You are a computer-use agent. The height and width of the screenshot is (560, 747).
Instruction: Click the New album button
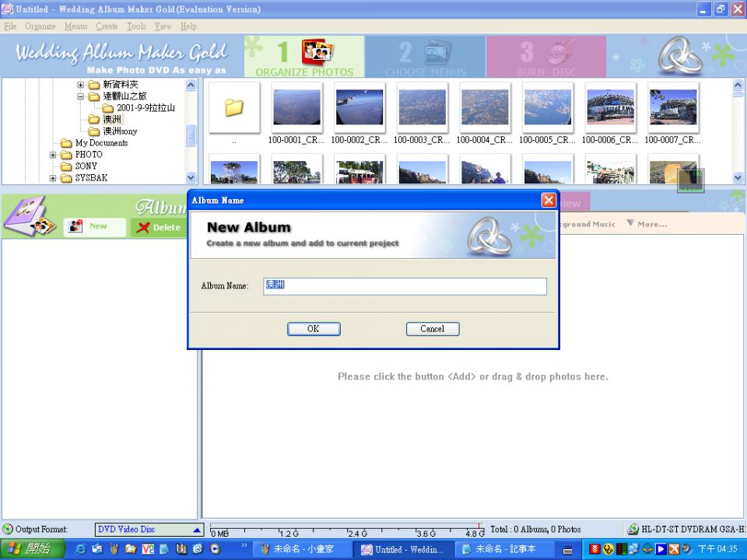pos(95,226)
